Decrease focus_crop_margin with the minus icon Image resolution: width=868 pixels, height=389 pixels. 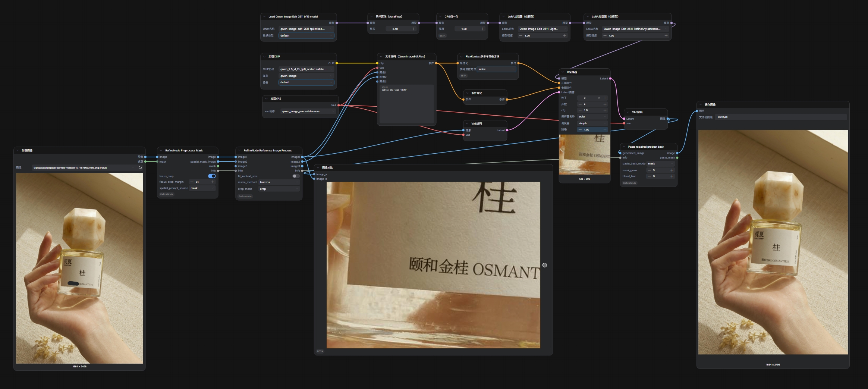point(192,182)
